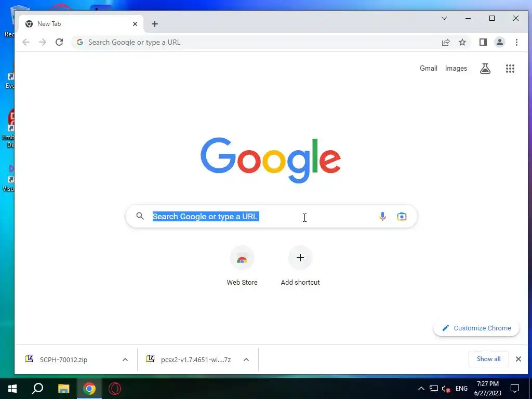Click the ENG language indicator
Screen dimensions: 532x399
(461, 389)
